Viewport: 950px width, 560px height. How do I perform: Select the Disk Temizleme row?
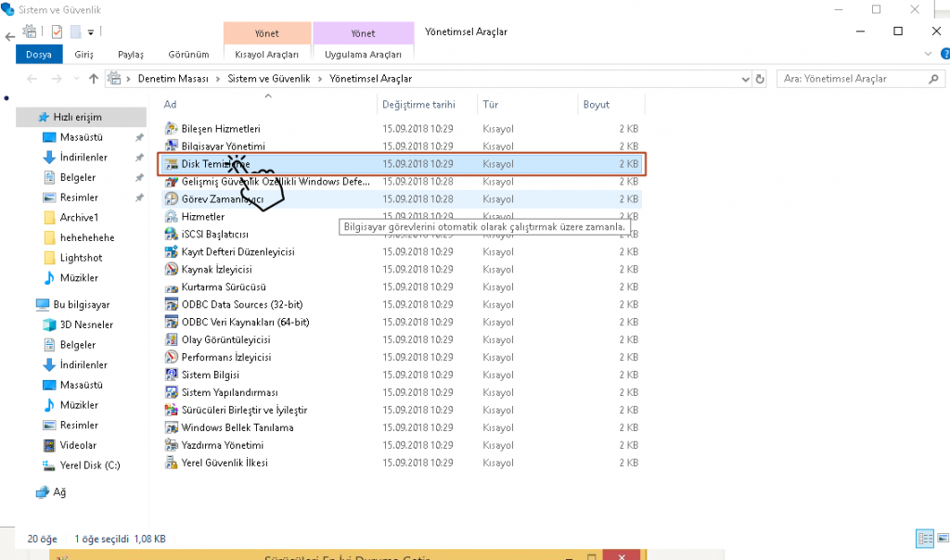[x=402, y=163]
